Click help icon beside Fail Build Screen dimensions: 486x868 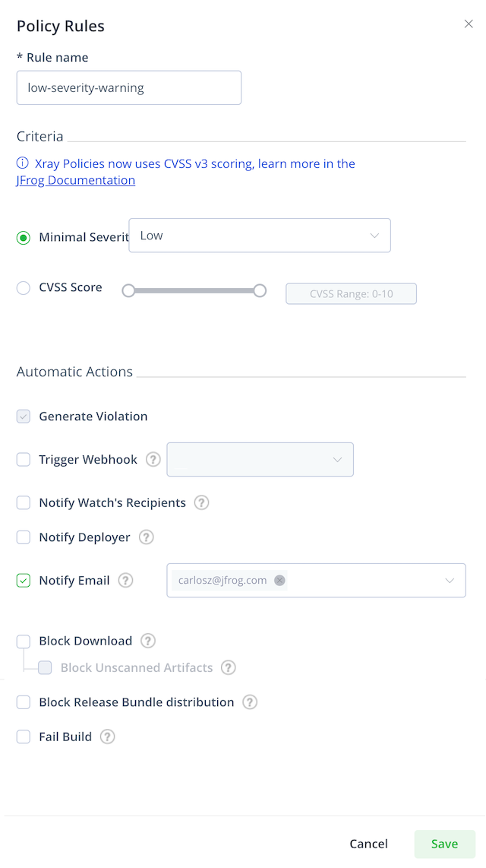[107, 737]
